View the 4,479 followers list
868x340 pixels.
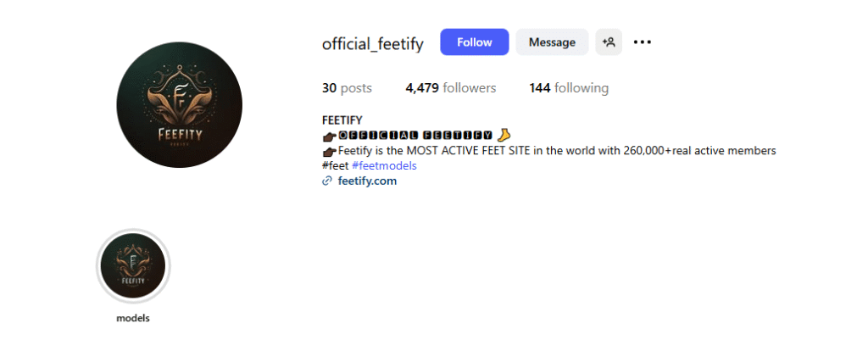tap(450, 88)
